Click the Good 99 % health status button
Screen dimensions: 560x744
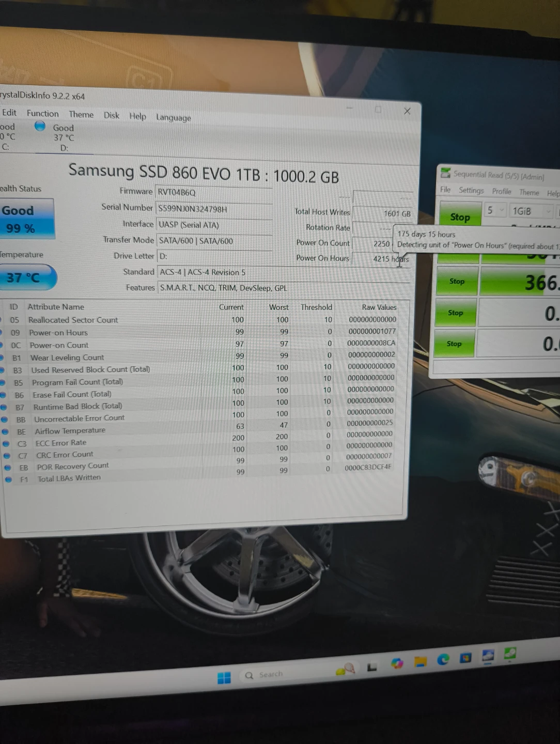coord(27,219)
